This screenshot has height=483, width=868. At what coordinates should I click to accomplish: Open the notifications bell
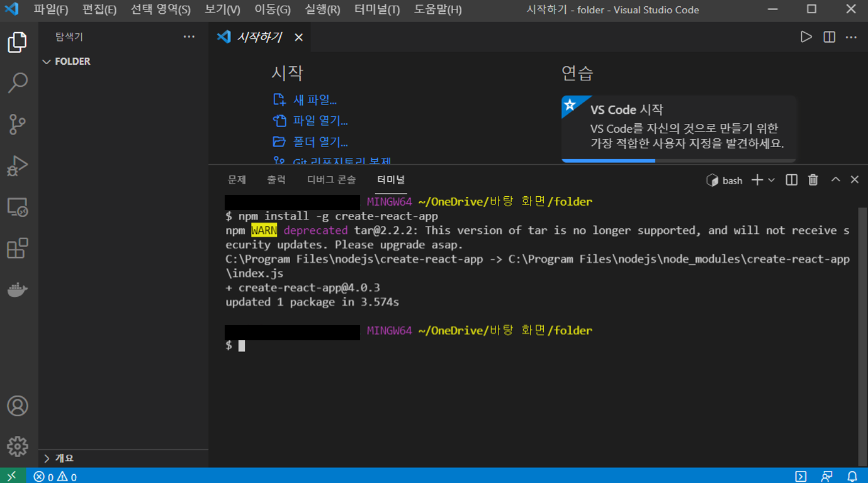point(852,476)
